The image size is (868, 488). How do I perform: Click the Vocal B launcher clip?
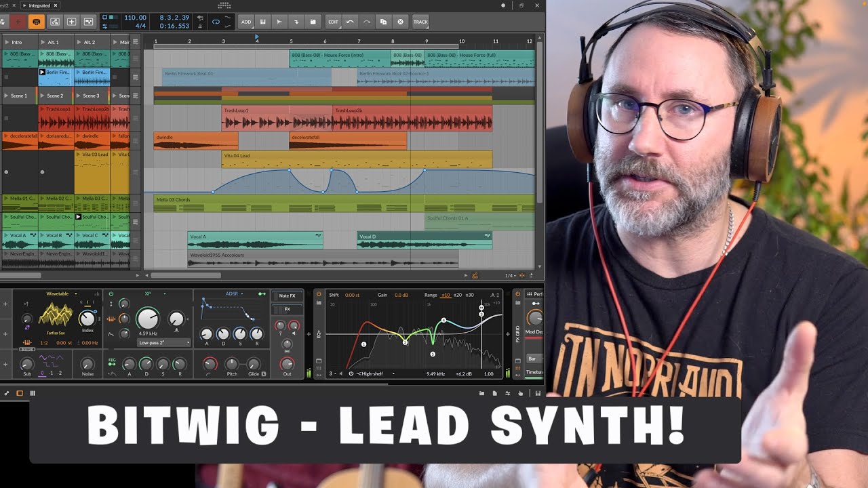(x=56, y=239)
